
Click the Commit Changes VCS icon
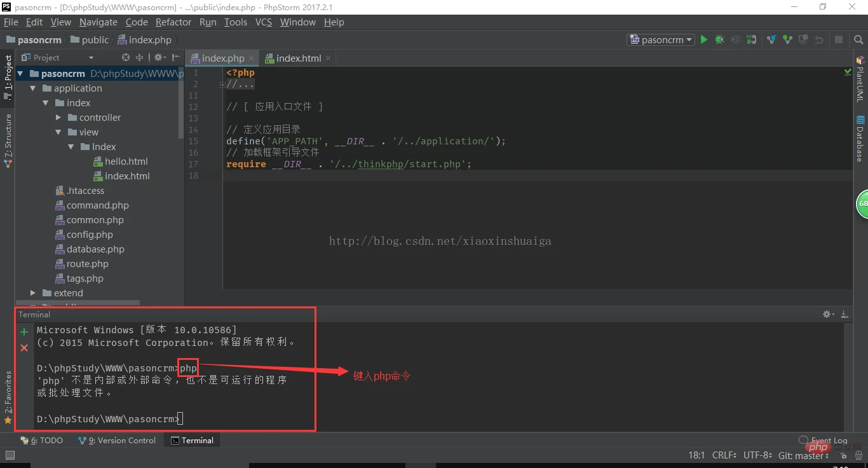pyautogui.click(x=787, y=39)
